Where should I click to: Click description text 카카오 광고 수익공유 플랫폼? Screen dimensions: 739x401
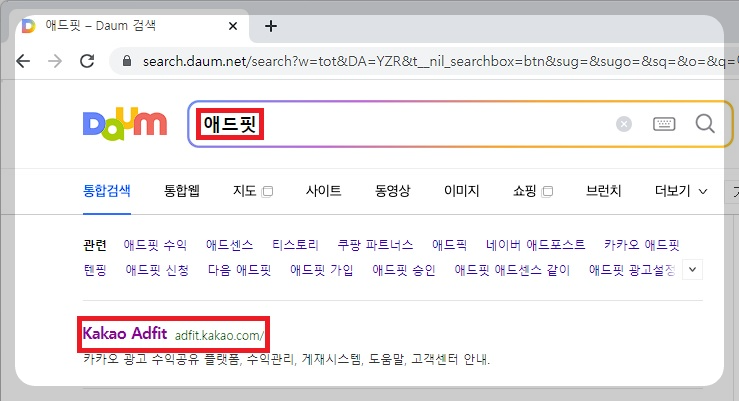163,360
